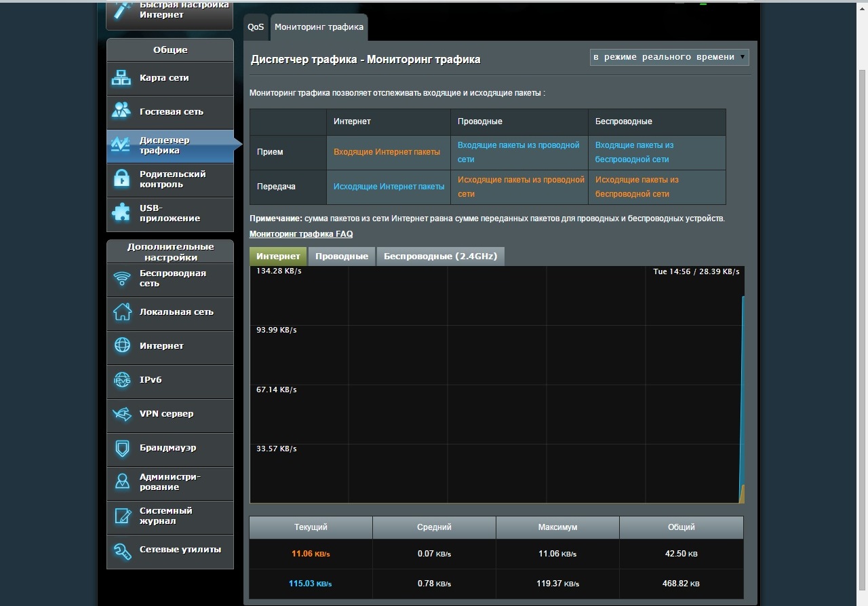
Task: Click the Карта сети network map icon
Action: tap(121, 78)
